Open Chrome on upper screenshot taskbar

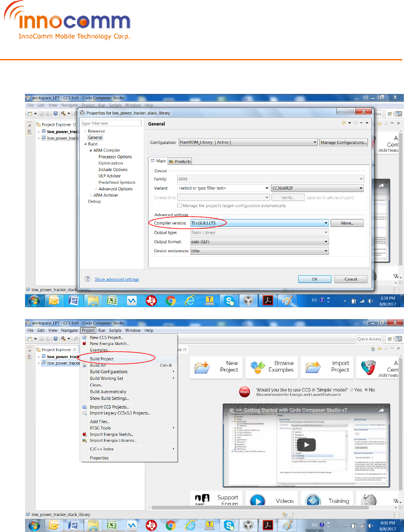coord(171,301)
